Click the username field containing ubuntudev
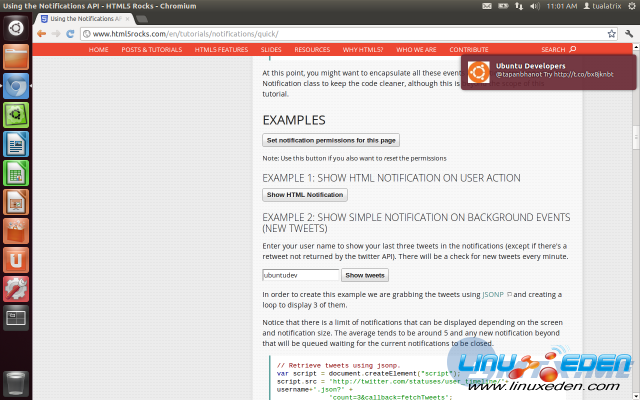The width and height of the screenshot is (640, 400). click(300, 275)
